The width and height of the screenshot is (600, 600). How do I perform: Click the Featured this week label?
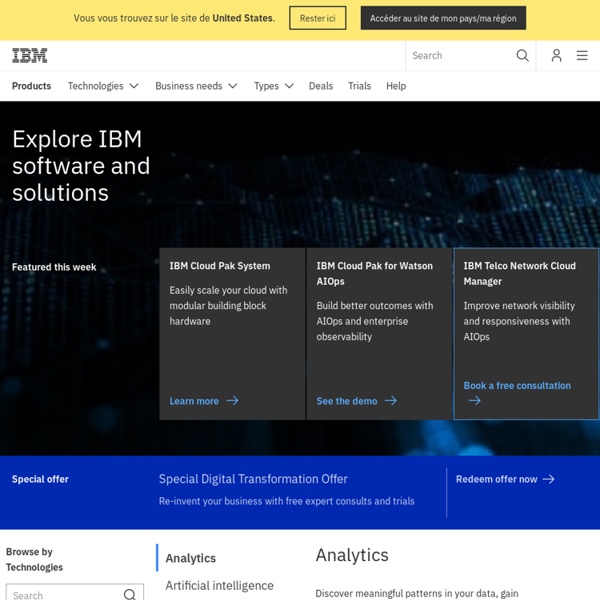tap(54, 267)
